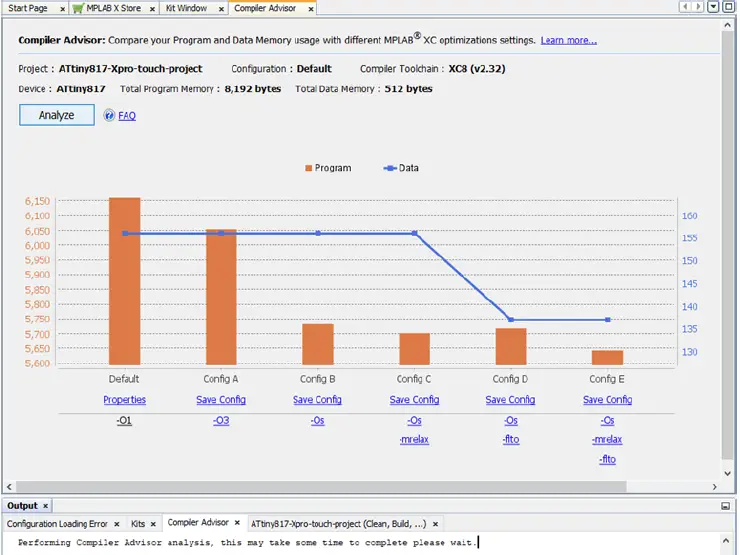Open the FAQ help icon

109,116
